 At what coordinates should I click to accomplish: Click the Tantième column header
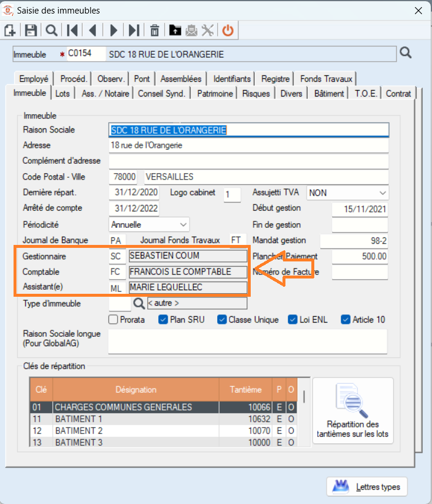(x=245, y=390)
